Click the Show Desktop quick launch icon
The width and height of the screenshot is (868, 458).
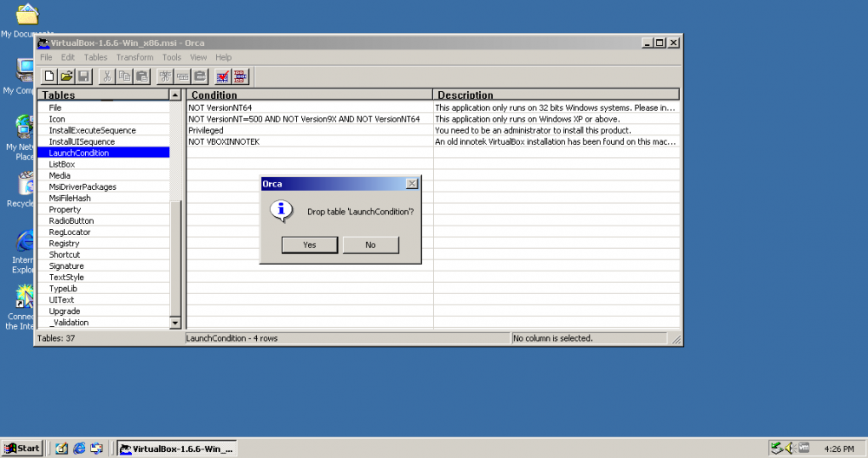62,448
